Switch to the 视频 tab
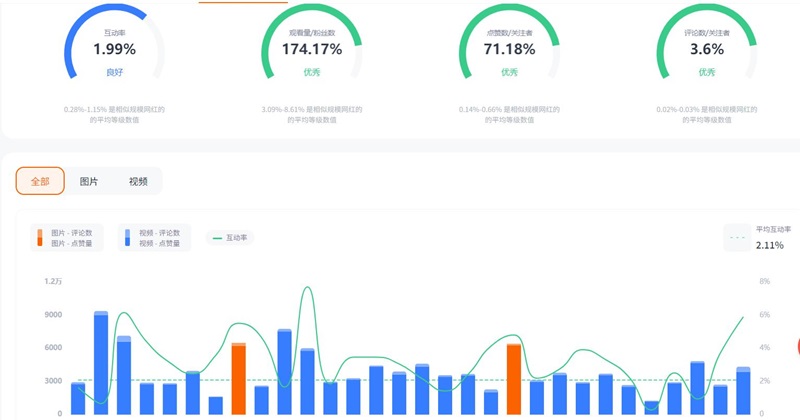The height and width of the screenshot is (420, 800). click(x=138, y=181)
